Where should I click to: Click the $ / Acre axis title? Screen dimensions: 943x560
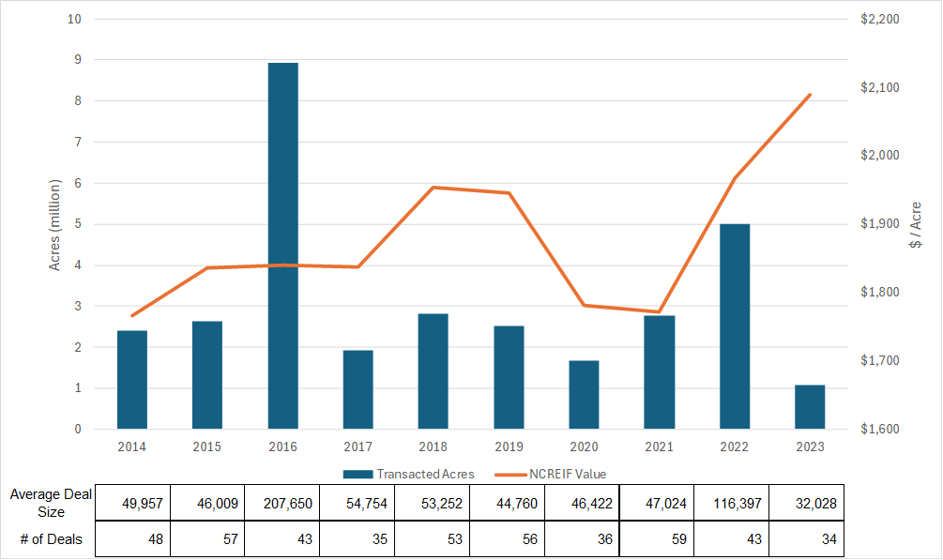click(915, 225)
